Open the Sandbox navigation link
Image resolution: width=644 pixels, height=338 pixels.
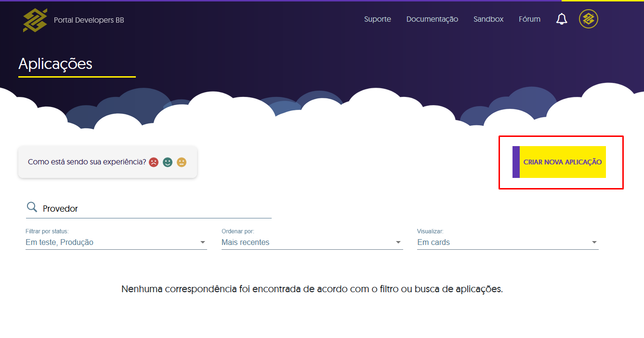[x=488, y=19]
